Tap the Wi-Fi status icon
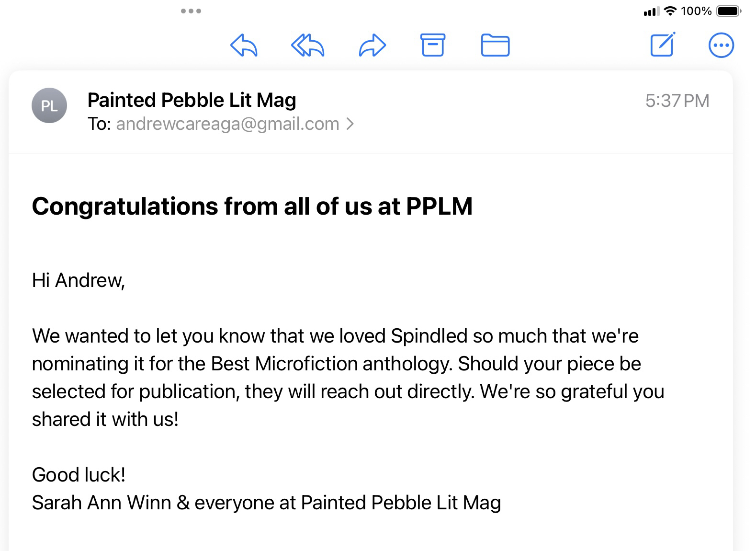This screenshot has height=551, width=756. coord(671,11)
